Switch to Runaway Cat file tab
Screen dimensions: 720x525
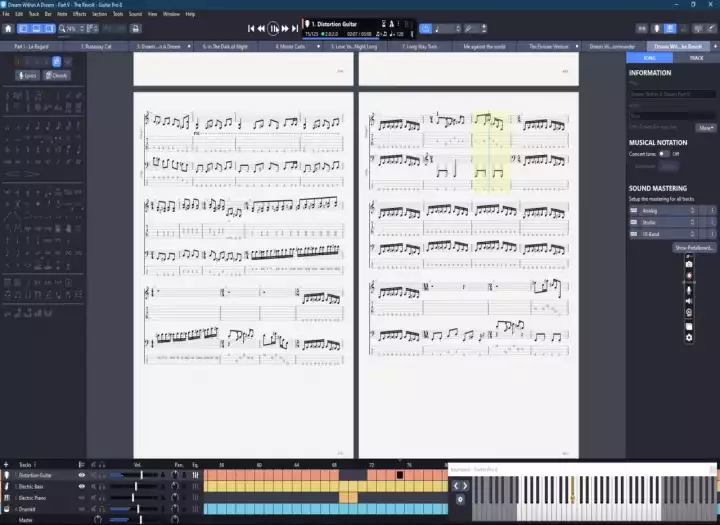click(x=96, y=46)
